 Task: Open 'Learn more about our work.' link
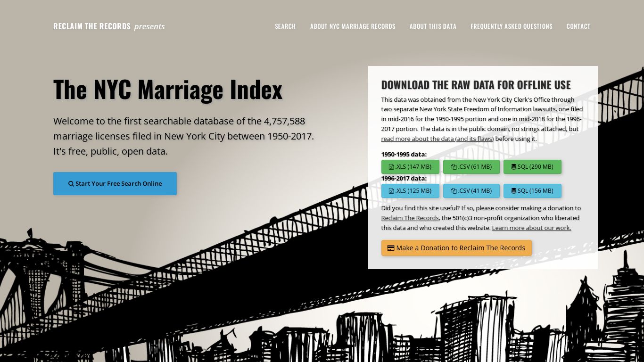[531, 228]
